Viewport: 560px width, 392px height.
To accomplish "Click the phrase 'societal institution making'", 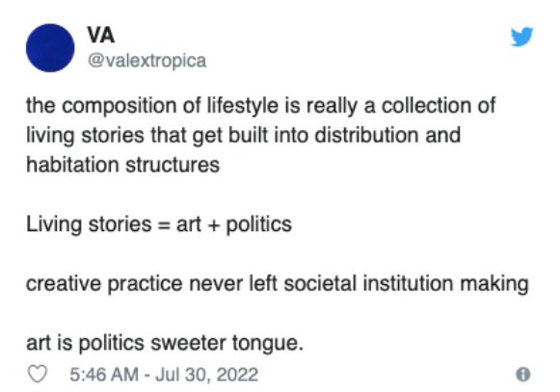I will coord(407,283).
